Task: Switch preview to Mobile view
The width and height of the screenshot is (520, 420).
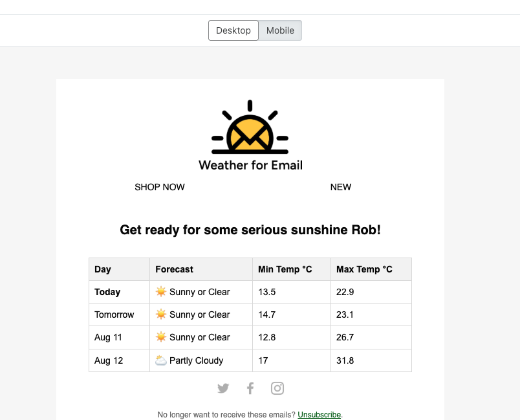Action: pyautogui.click(x=280, y=30)
